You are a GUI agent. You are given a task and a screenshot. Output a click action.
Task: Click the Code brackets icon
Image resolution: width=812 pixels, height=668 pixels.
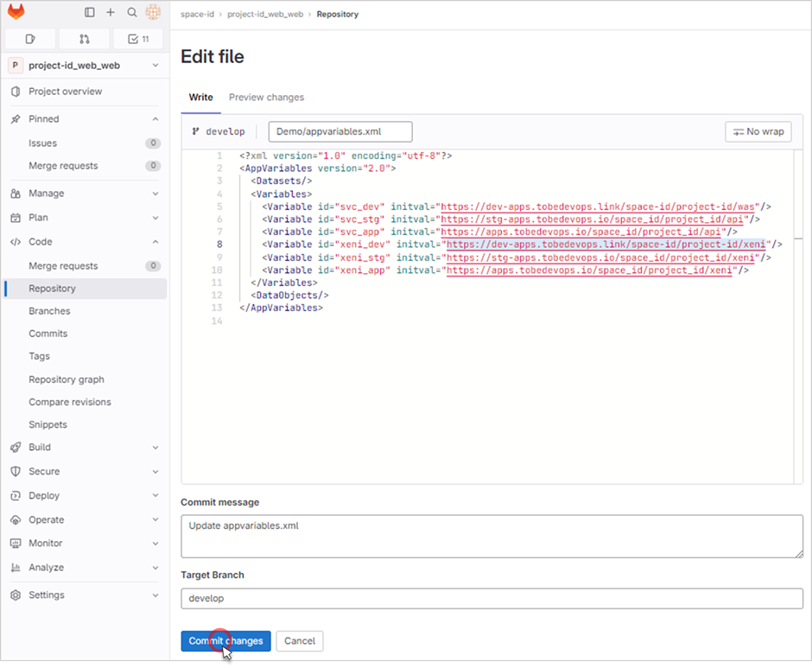[x=16, y=242]
